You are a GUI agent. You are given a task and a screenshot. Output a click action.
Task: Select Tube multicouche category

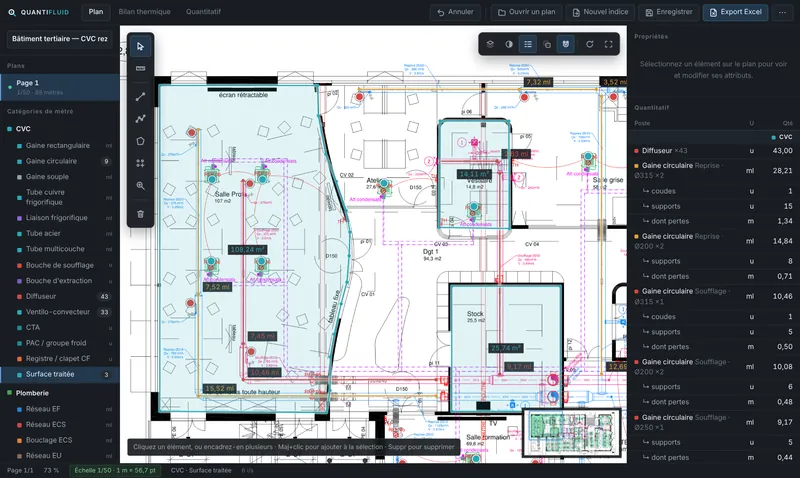click(x=60, y=249)
